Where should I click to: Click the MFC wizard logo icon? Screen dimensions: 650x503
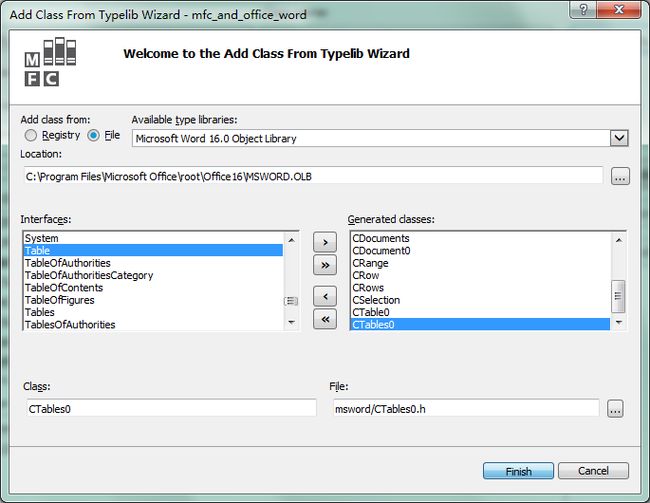[50, 62]
